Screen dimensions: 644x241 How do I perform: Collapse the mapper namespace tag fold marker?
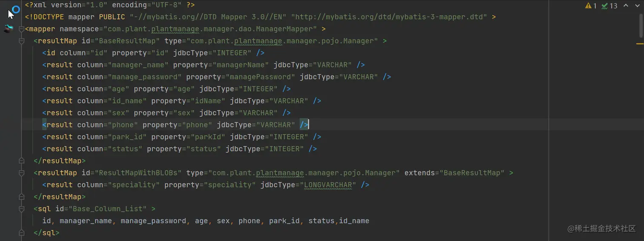tap(21, 29)
